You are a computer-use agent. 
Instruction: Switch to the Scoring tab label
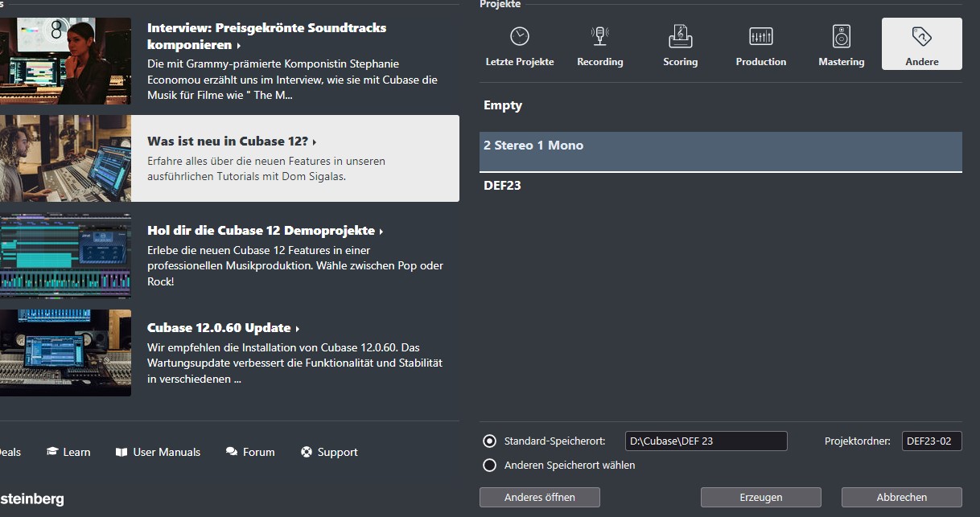click(681, 62)
